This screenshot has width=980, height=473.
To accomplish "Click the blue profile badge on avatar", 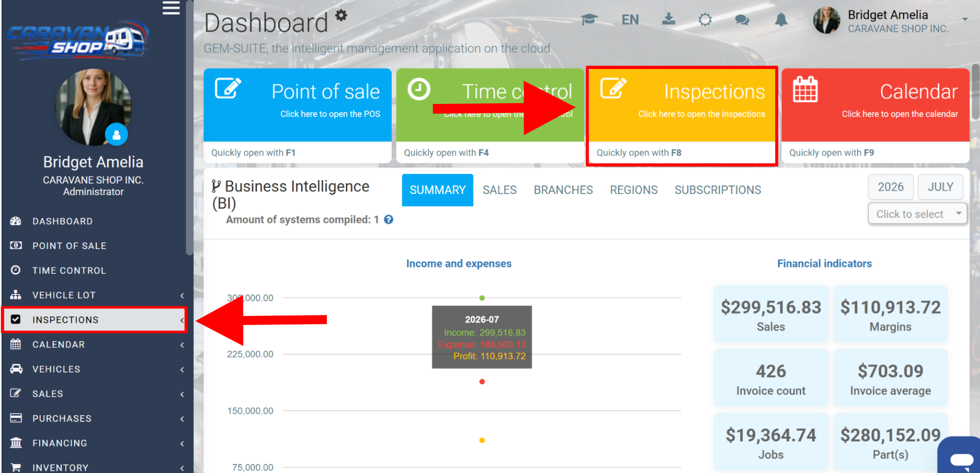I will coord(116,134).
